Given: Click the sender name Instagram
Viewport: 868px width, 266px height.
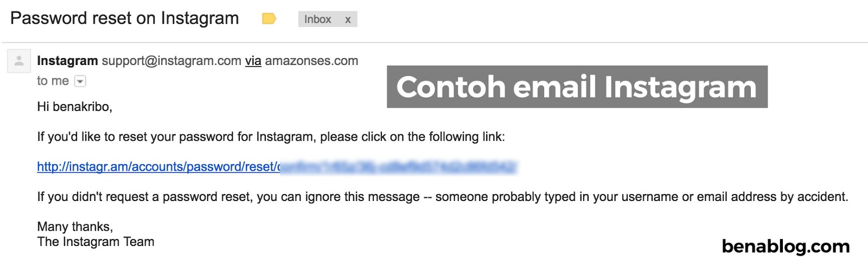Looking at the screenshot, I should click(x=67, y=61).
